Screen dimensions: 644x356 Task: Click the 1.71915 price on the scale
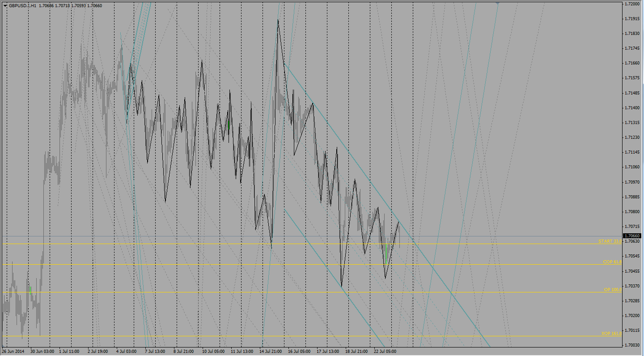pyautogui.click(x=632, y=19)
